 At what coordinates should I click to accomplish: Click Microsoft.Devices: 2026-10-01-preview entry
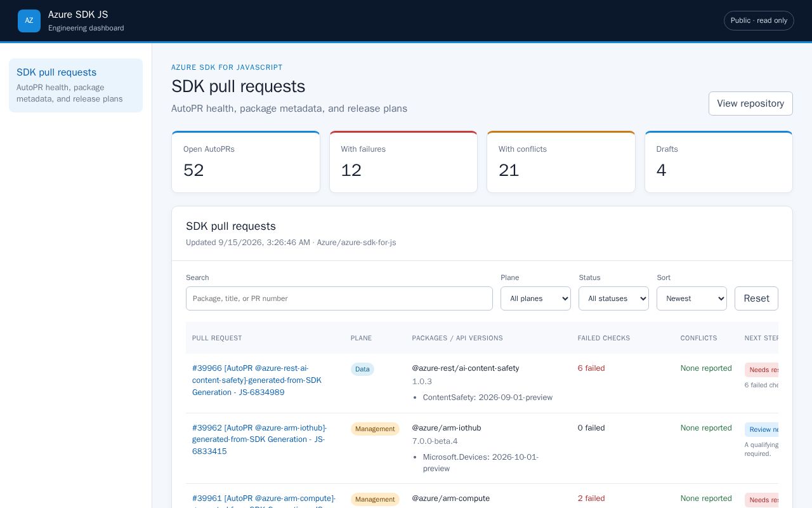pyautogui.click(x=481, y=463)
